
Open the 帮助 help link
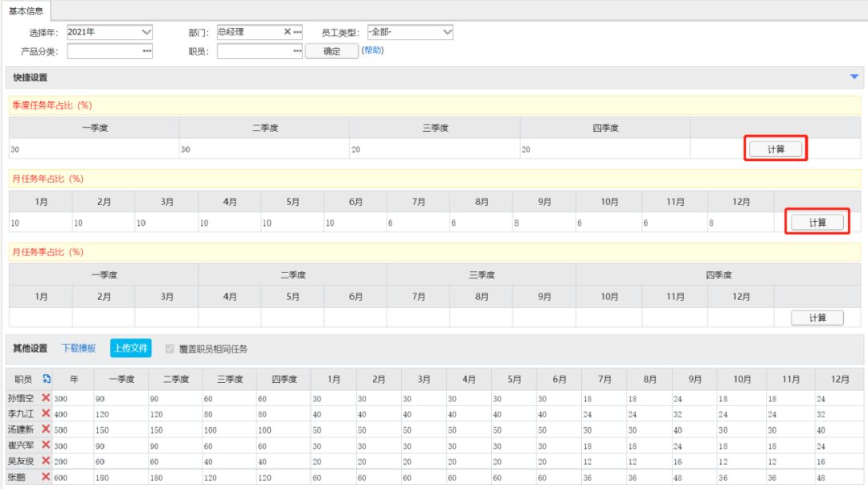point(372,51)
